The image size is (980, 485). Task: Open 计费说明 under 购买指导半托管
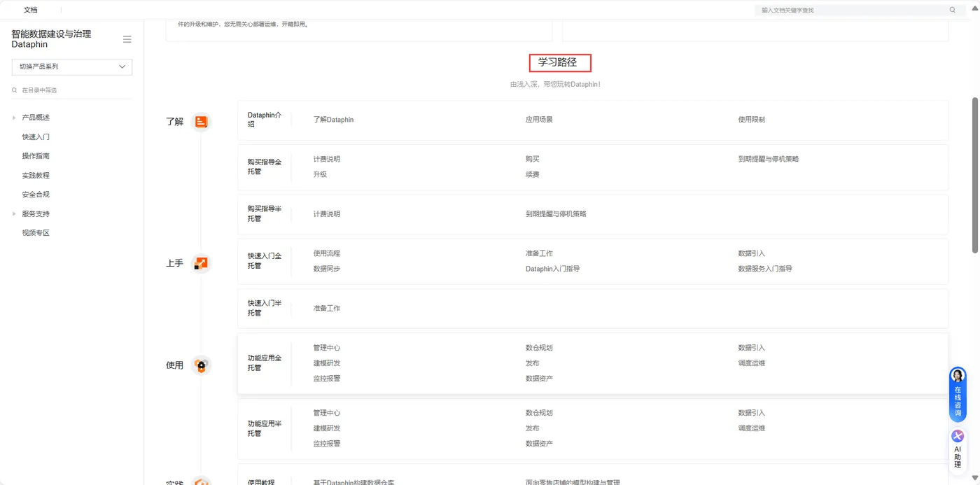[327, 214]
